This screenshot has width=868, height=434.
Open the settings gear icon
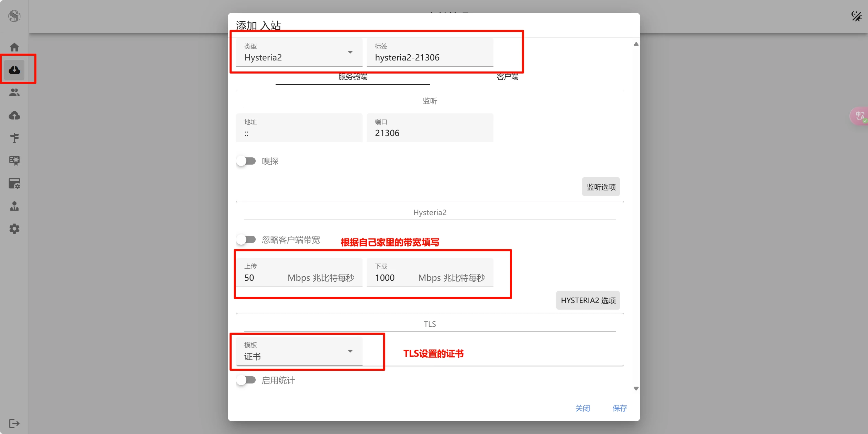point(14,229)
